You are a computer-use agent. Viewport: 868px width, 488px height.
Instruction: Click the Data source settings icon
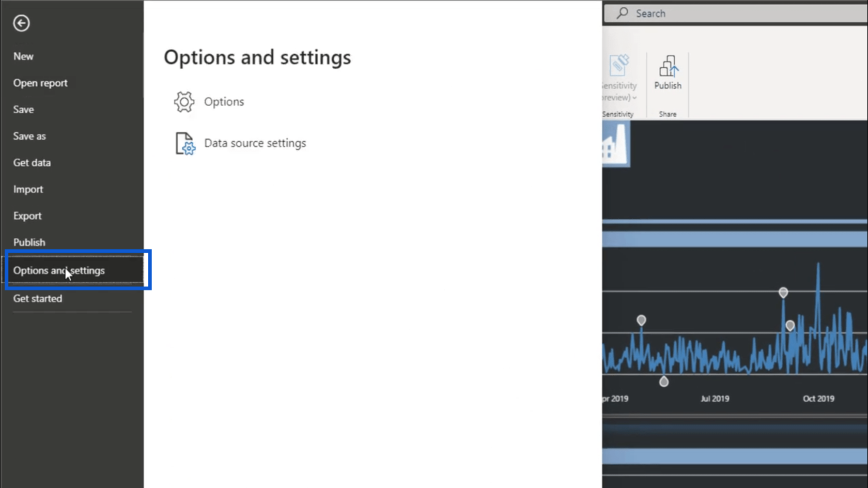(185, 143)
